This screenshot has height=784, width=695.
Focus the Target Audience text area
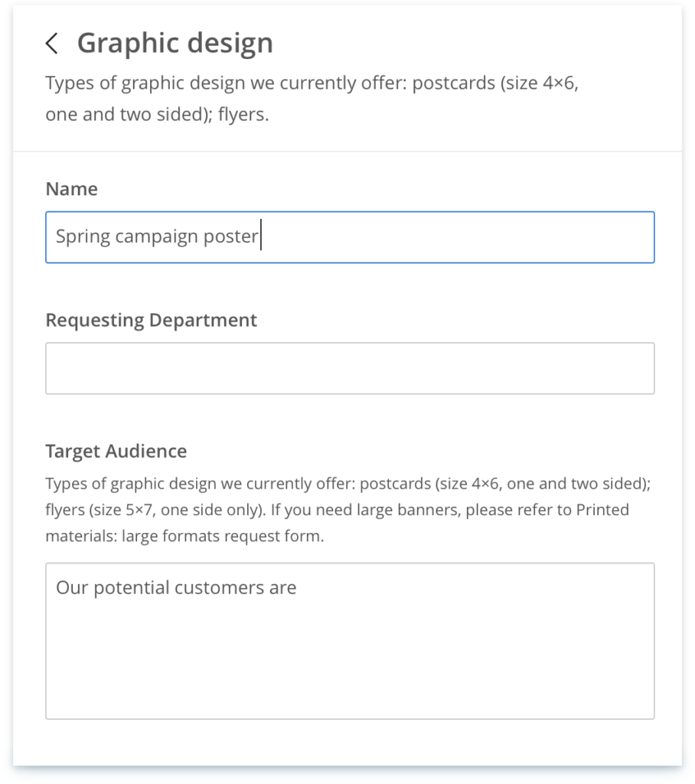click(x=350, y=651)
